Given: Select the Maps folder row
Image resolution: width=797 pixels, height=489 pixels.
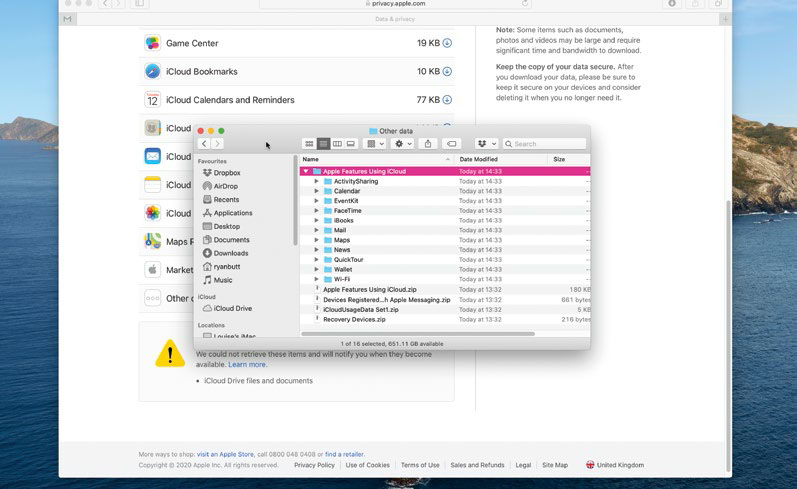Looking at the screenshot, I should point(445,240).
